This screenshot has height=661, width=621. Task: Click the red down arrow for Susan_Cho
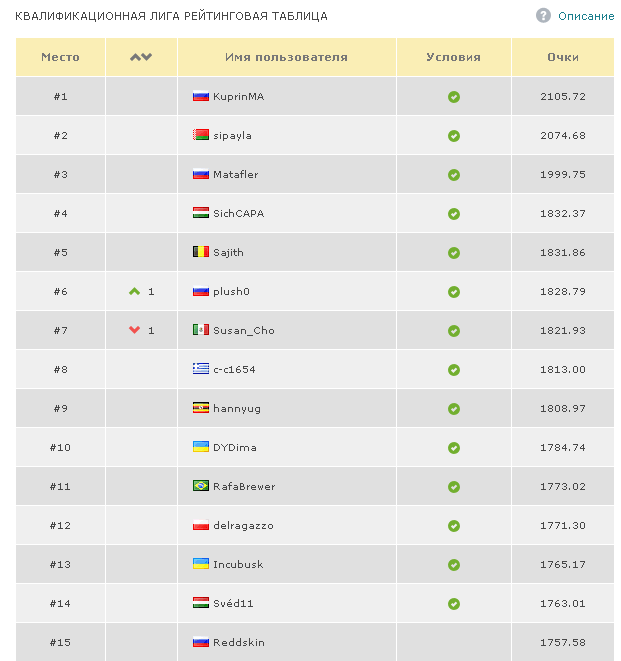click(134, 330)
